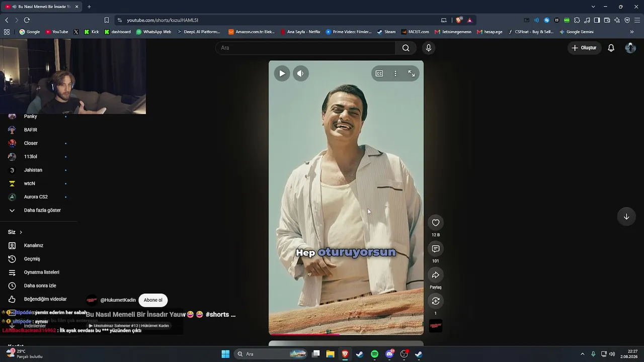Open the browser extensions puzzle icon
Image resolution: width=644 pixels, height=362 pixels.
[x=577, y=20]
